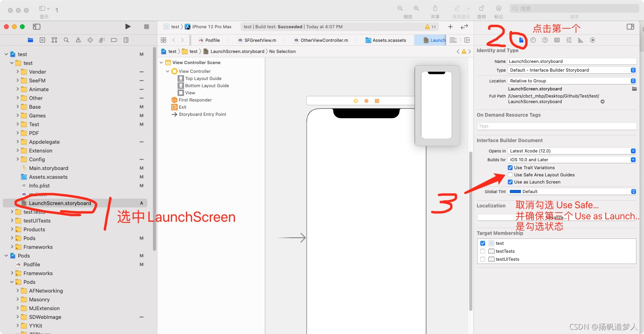
Task: Open the Test navigator diamond icon
Action: pos(90,40)
